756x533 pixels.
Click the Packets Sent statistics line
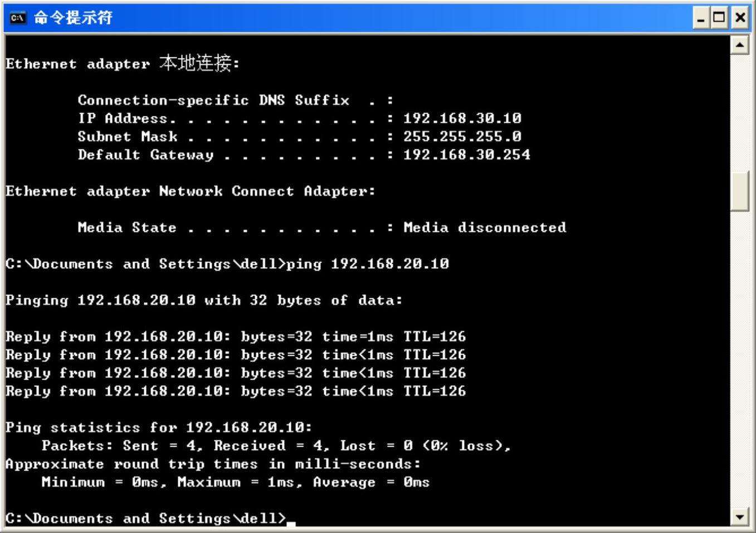[x=276, y=445]
